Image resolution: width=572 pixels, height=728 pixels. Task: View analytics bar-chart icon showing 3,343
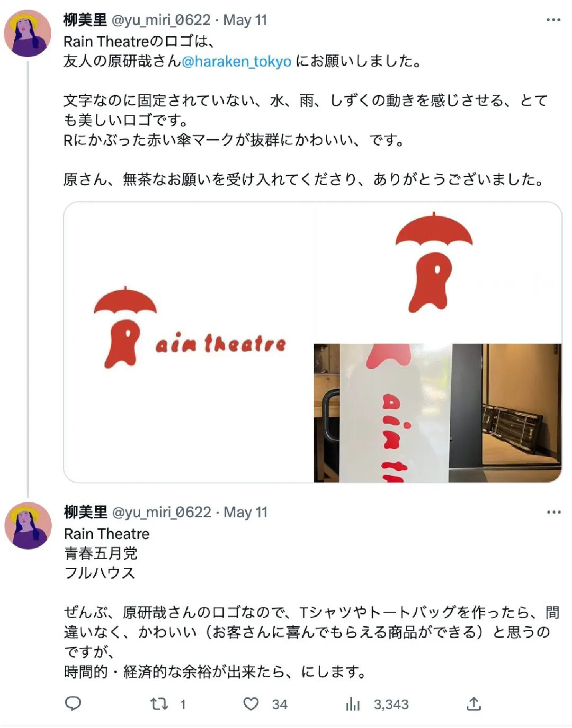point(353,704)
